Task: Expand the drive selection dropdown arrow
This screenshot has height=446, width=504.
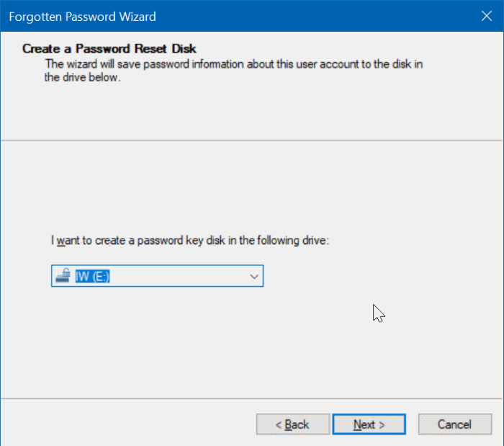Action: tap(254, 276)
